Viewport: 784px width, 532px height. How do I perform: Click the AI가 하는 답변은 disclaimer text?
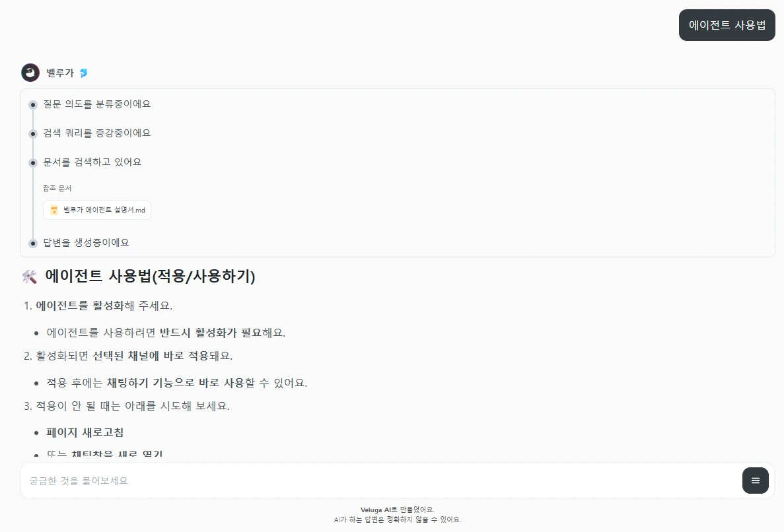[397, 519]
